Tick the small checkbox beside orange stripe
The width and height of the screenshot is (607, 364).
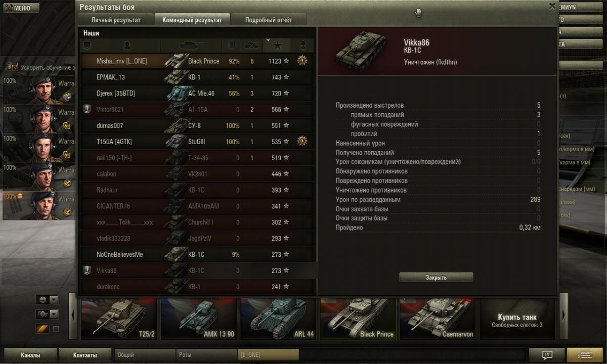(56, 329)
